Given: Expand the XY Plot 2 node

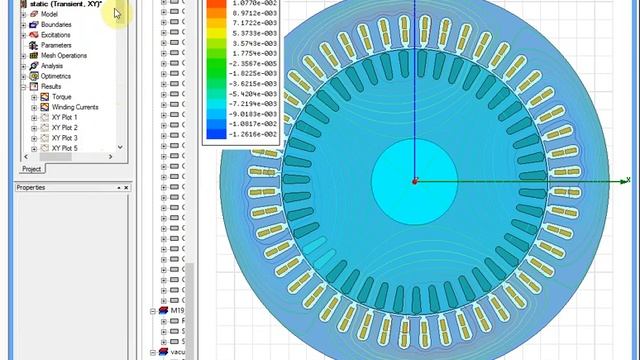Looking at the screenshot, I should pyautogui.click(x=34, y=128).
